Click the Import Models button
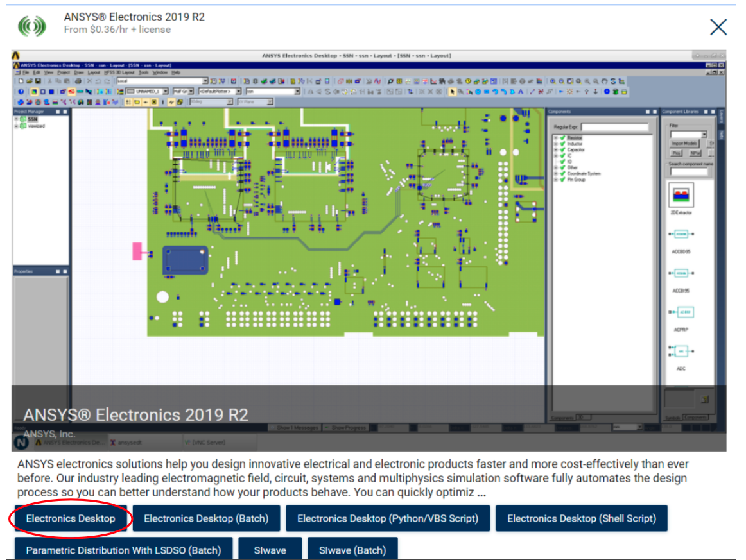This screenshot has width=746, height=560. [684, 144]
